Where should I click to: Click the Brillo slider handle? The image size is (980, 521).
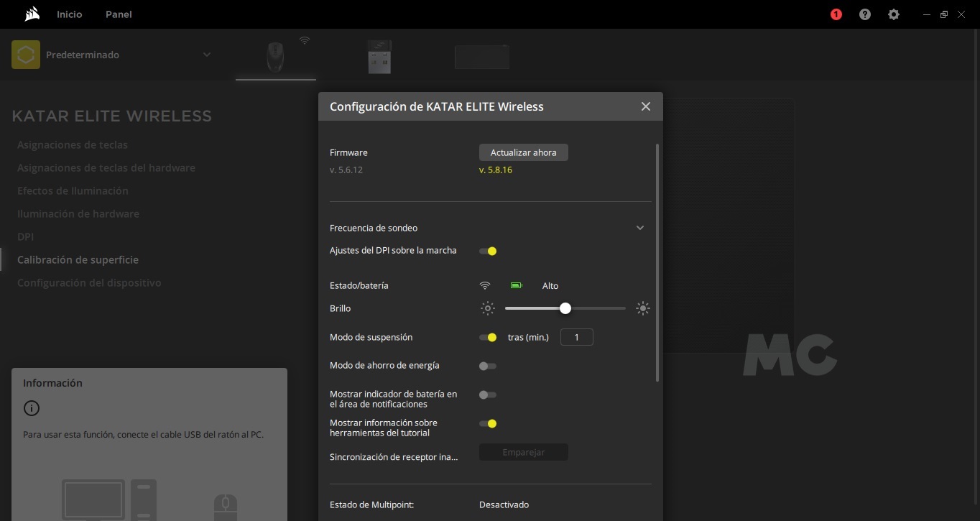click(x=565, y=308)
